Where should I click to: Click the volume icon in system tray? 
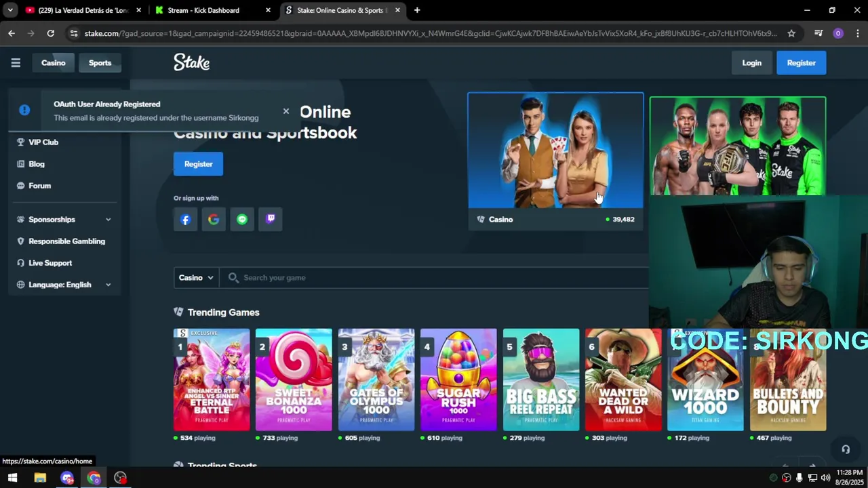[825, 478]
